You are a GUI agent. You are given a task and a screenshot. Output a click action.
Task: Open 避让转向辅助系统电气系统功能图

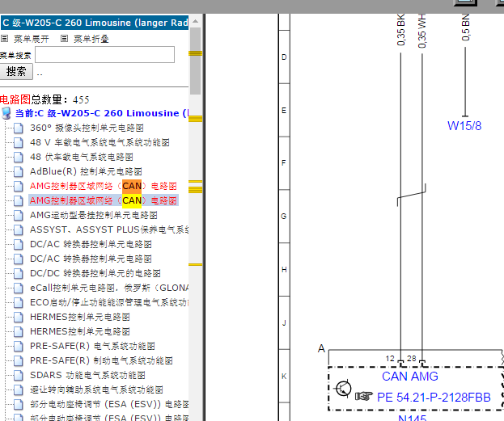tap(96, 389)
